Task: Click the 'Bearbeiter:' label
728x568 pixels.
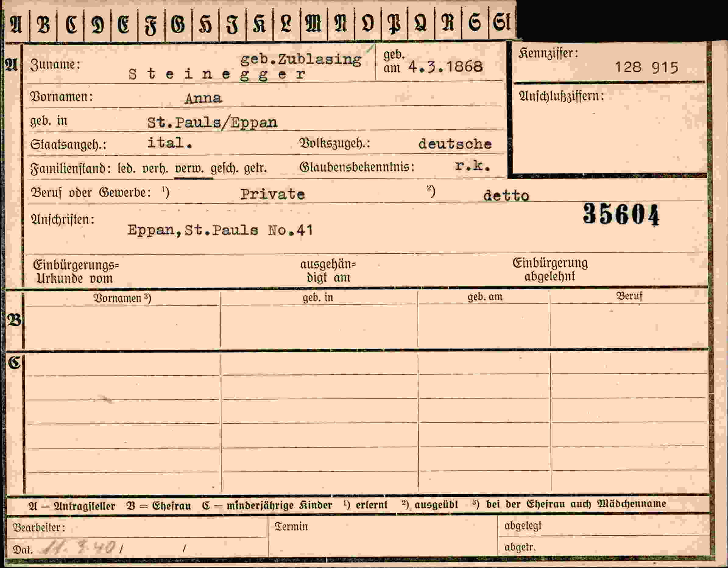Action: pyautogui.click(x=39, y=528)
